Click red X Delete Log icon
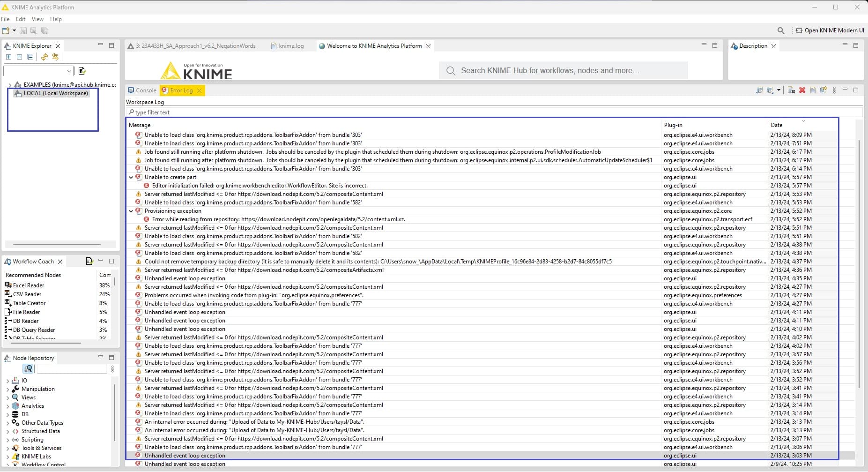This screenshot has height=472, width=868. [x=802, y=90]
